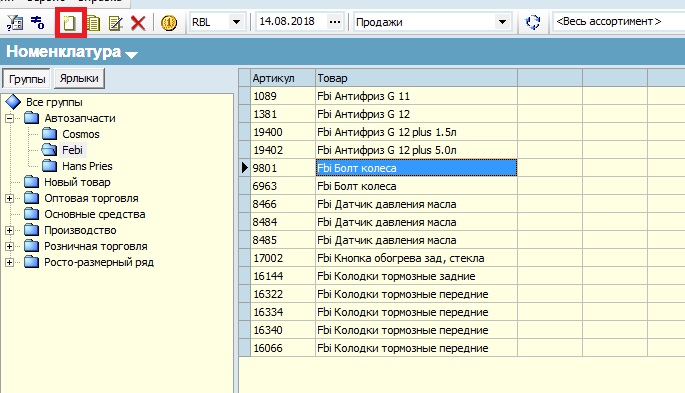Sort by the Товар column header
The height and width of the screenshot is (393, 685).
tap(416, 78)
